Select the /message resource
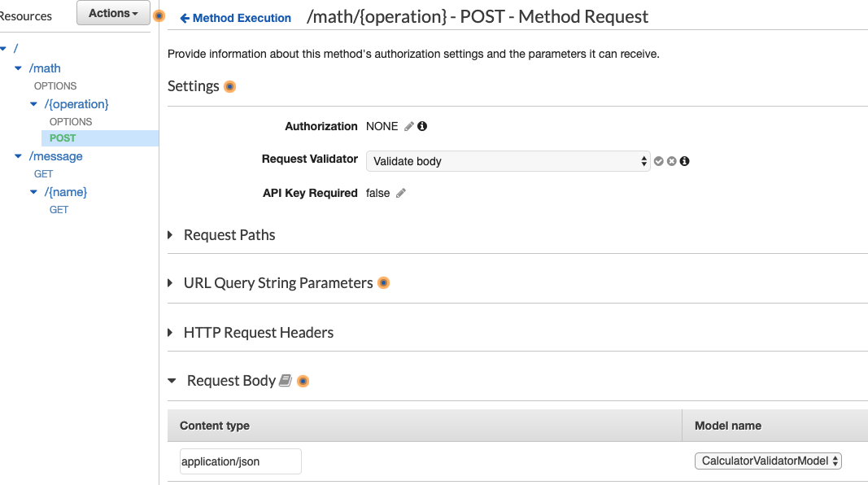 56,156
